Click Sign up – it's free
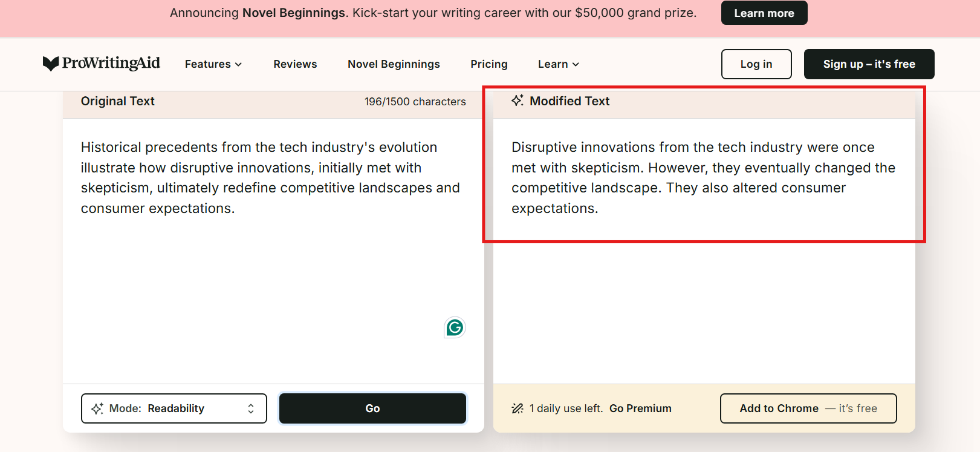980x452 pixels. coord(869,64)
